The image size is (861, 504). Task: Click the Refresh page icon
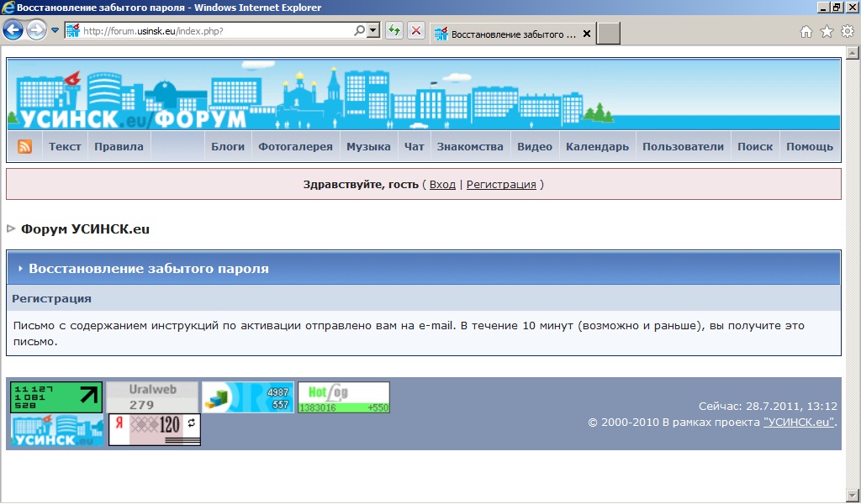click(394, 31)
